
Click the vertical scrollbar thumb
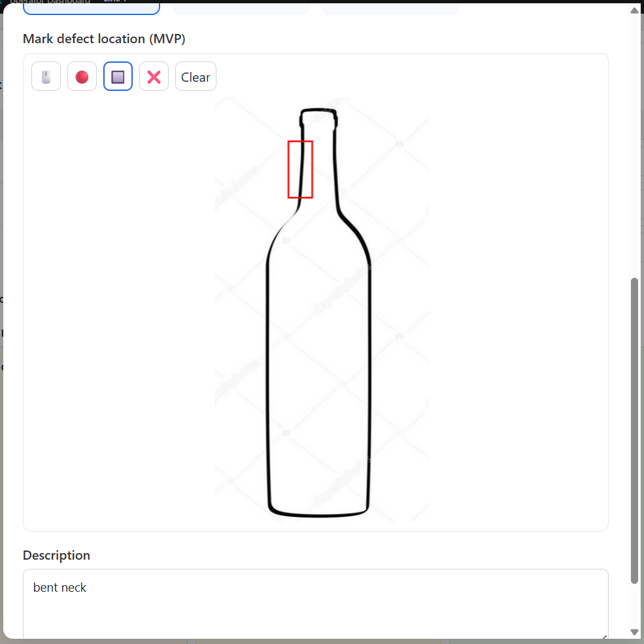coord(635,430)
